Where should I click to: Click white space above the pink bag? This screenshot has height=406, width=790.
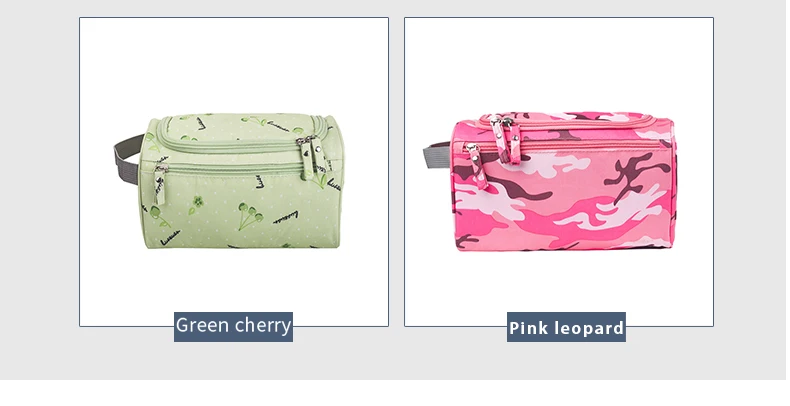[559, 64]
